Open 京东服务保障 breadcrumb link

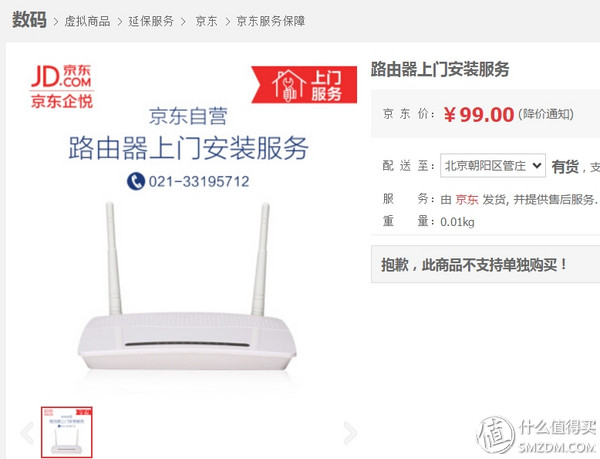(x=271, y=21)
